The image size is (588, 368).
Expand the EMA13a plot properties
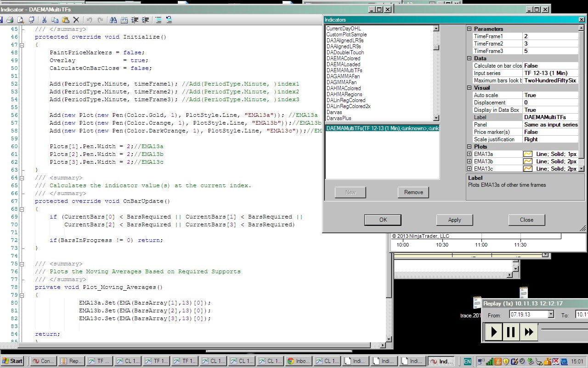[x=469, y=154]
